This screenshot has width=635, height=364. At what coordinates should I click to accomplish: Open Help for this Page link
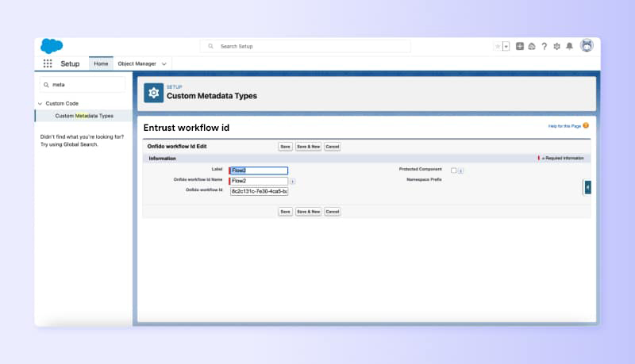(x=564, y=126)
